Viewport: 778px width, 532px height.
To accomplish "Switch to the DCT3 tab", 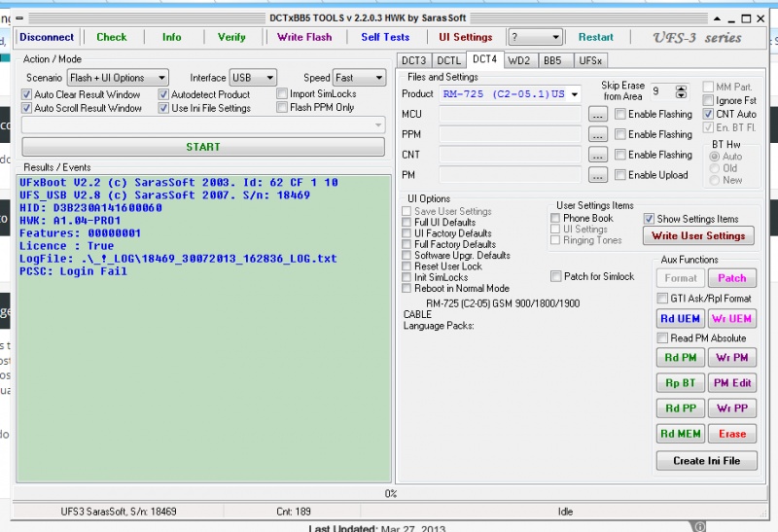I will point(414,60).
